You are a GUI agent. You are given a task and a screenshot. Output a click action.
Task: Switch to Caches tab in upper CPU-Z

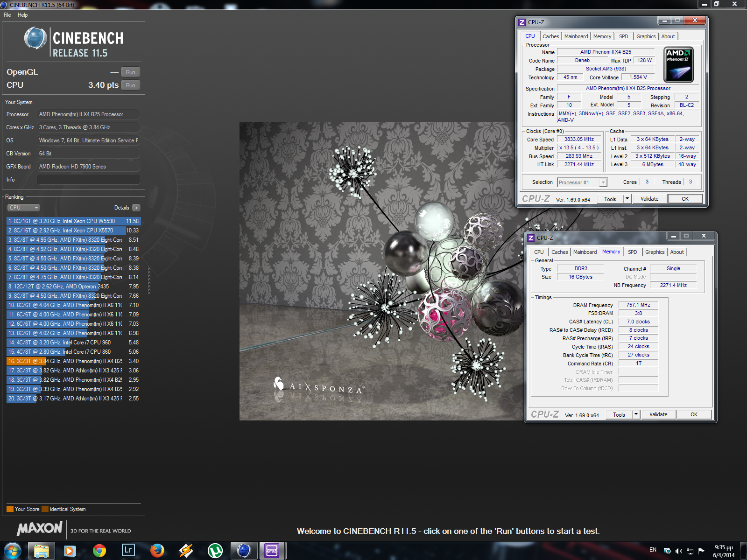coord(551,36)
